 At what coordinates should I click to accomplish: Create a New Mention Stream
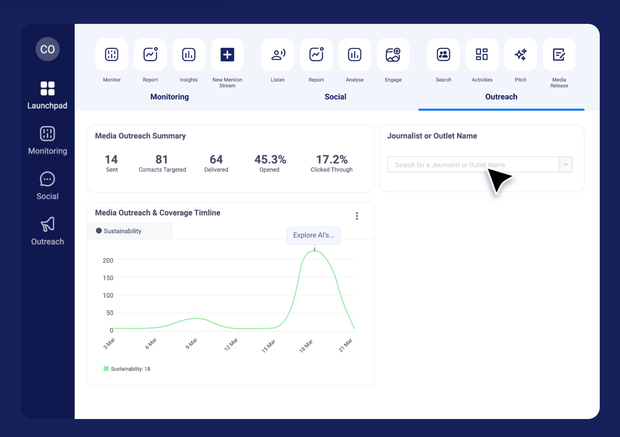click(x=227, y=55)
